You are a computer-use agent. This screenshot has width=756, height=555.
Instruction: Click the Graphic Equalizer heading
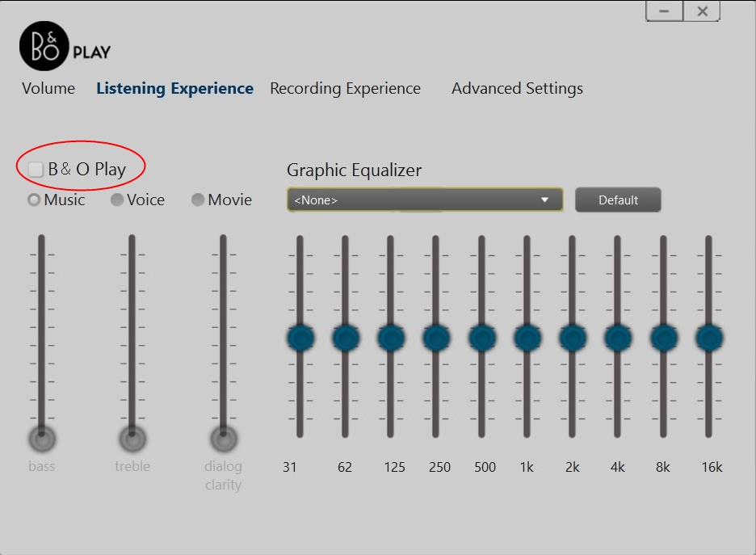point(354,170)
